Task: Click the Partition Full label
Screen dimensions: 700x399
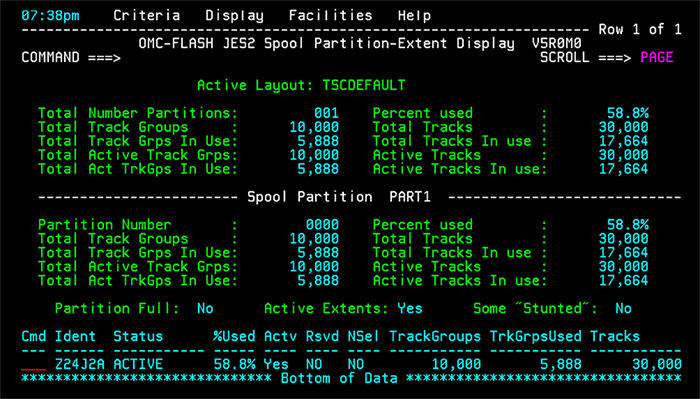Action: (117, 309)
